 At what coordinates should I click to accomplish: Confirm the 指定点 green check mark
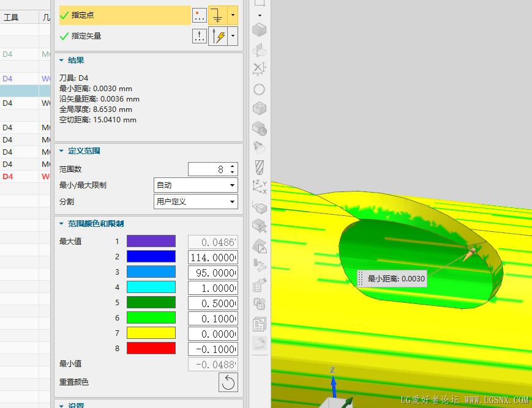tap(63, 15)
